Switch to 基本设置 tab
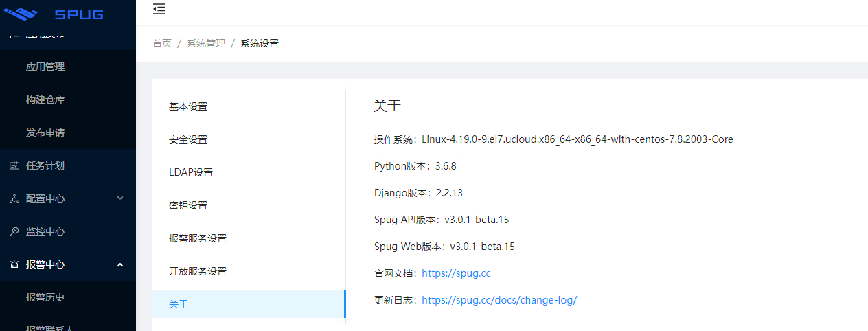This screenshot has width=868, height=331. (249, 106)
